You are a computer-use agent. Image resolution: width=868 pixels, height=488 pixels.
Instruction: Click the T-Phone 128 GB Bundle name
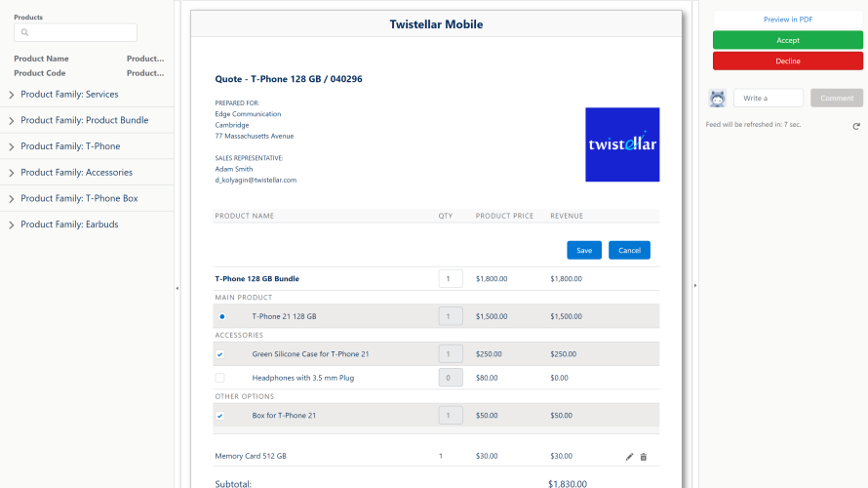[x=256, y=278]
